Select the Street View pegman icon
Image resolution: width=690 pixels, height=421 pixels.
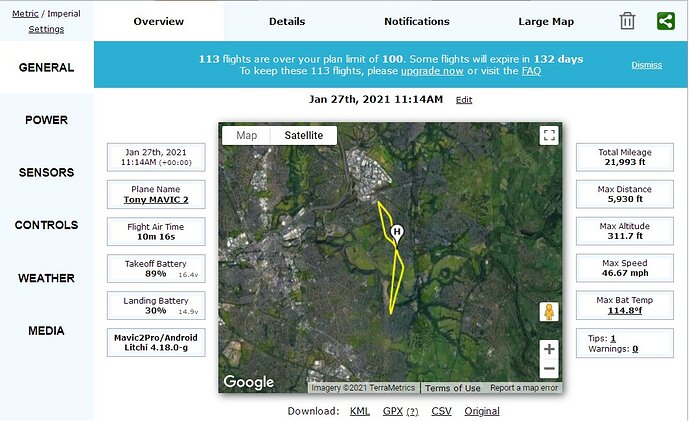click(549, 312)
